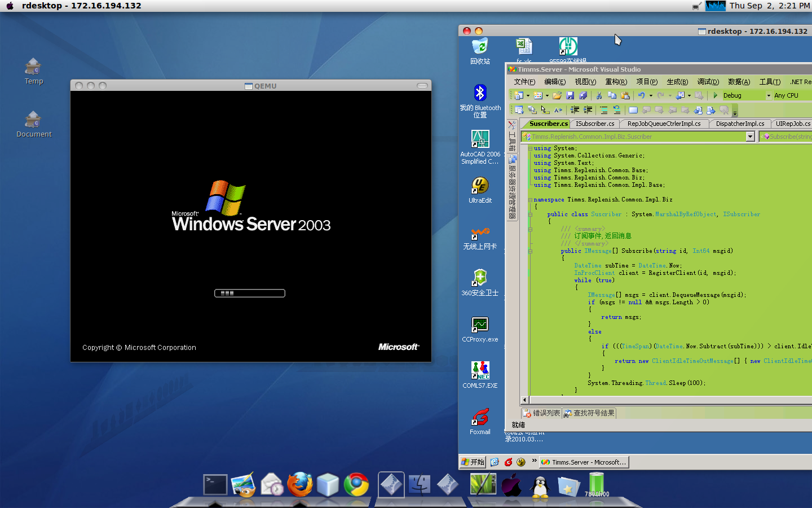Click the Tux penguin icon in the dock

pyautogui.click(x=540, y=485)
